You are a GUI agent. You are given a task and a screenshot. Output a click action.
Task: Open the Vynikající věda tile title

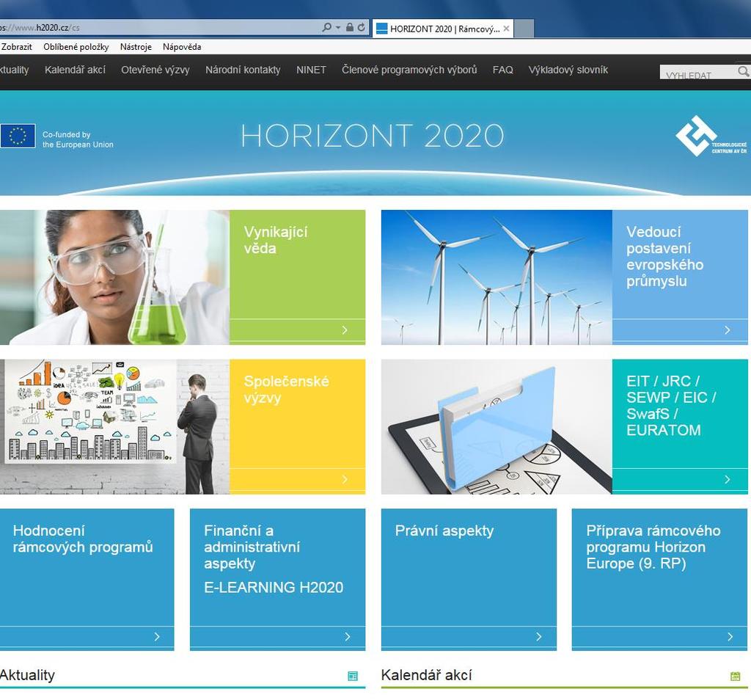pyautogui.click(x=276, y=240)
